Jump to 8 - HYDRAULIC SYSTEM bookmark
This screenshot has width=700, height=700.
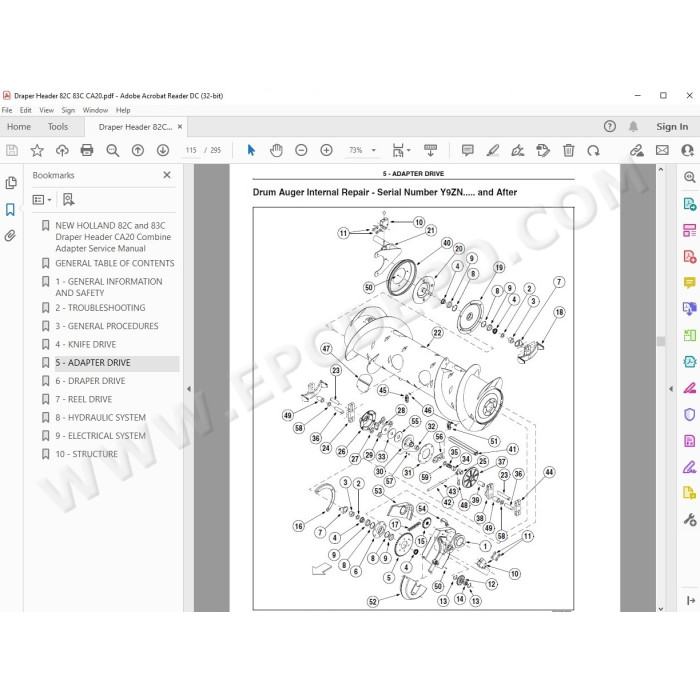coord(100,417)
